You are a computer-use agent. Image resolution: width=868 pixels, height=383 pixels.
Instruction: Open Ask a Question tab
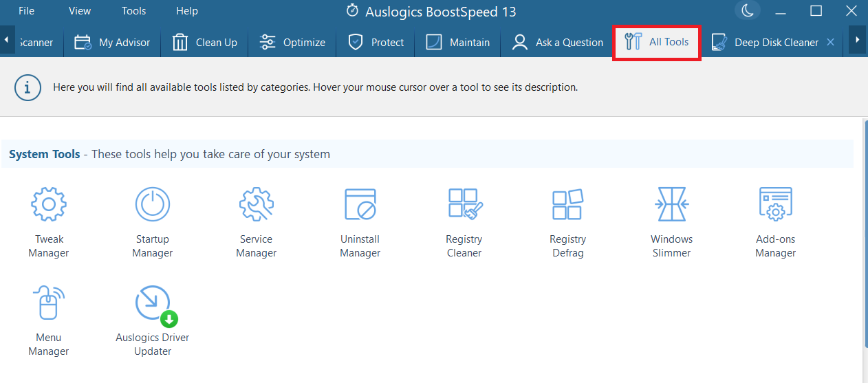point(557,42)
